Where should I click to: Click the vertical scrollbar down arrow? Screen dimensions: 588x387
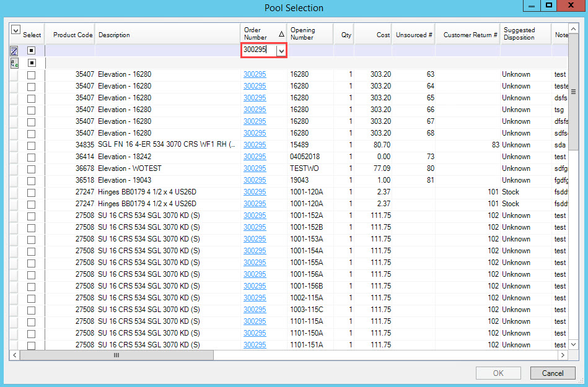[x=573, y=344]
